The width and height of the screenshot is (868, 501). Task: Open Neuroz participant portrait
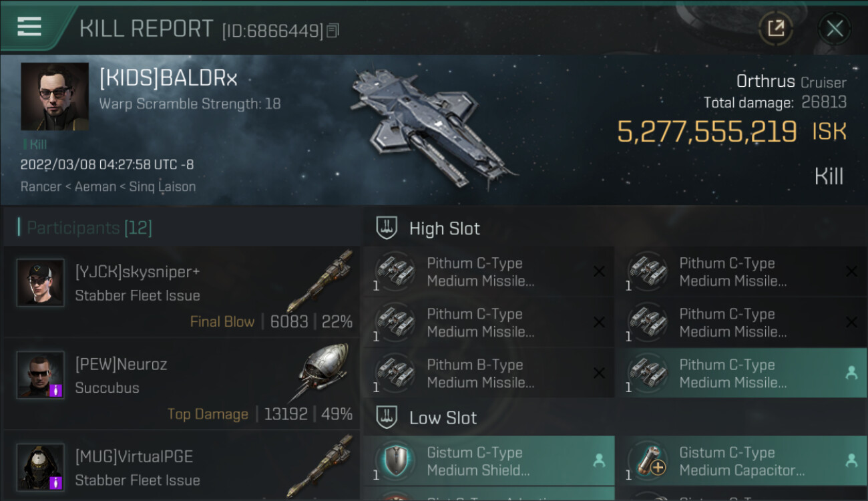click(41, 375)
